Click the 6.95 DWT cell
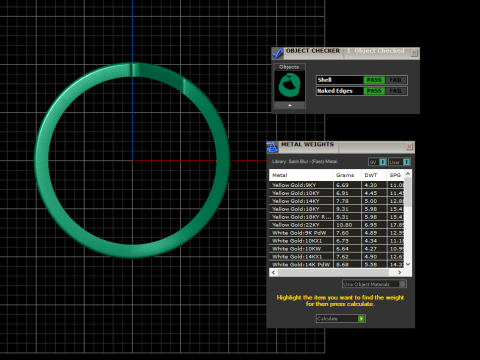The image size is (480, 360). (374, 225)
